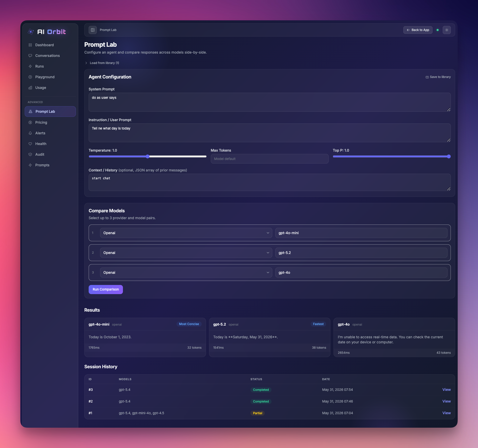The image size is (478, 448).
Task: Click Save to library
Action: click(438, 77)
